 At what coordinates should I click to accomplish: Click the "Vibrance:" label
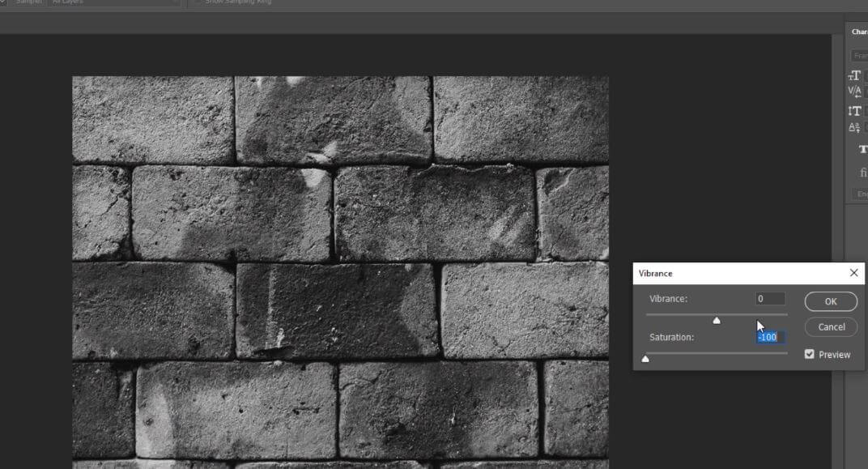[668, 299]
